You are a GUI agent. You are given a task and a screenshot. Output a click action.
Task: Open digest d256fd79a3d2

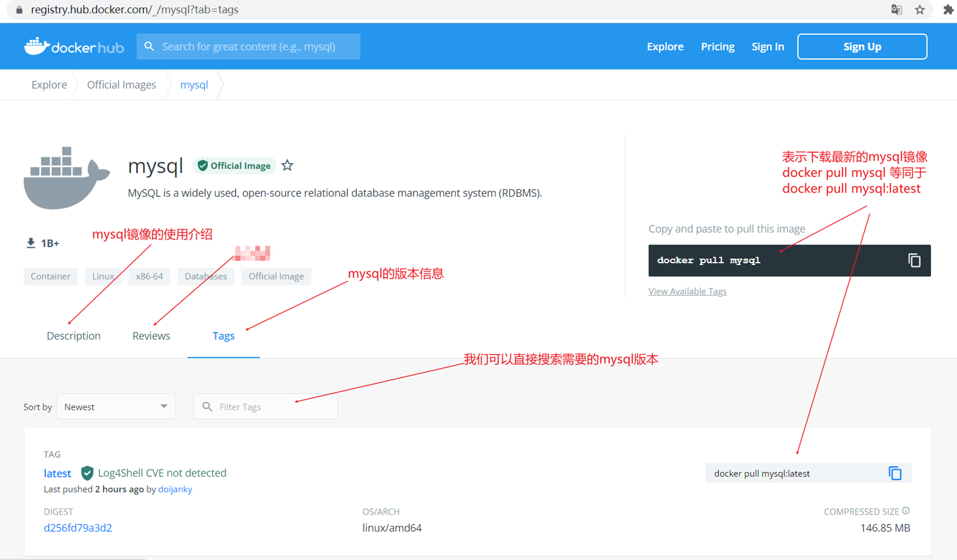[x=78, y=528]
